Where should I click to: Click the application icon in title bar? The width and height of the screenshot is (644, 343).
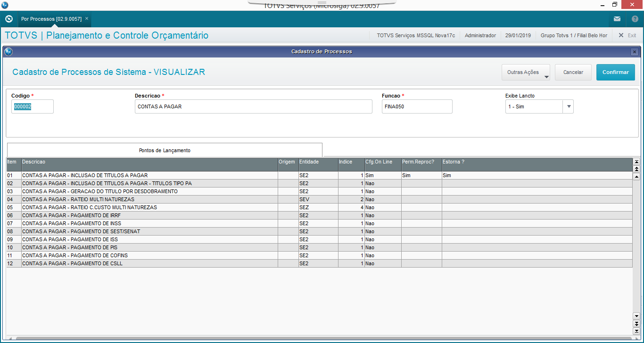tap(4, 4)
